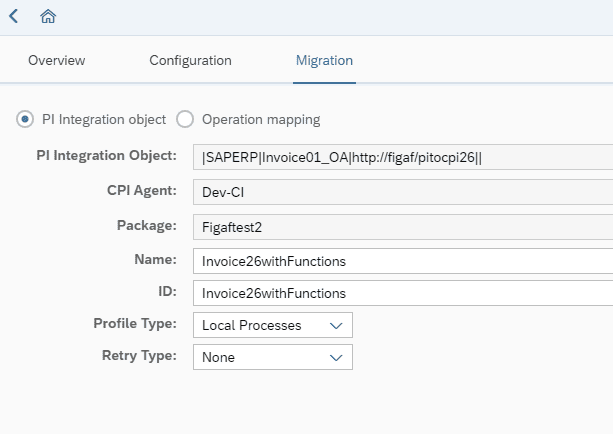Go back using the left arrow icon

coord(14,16)
